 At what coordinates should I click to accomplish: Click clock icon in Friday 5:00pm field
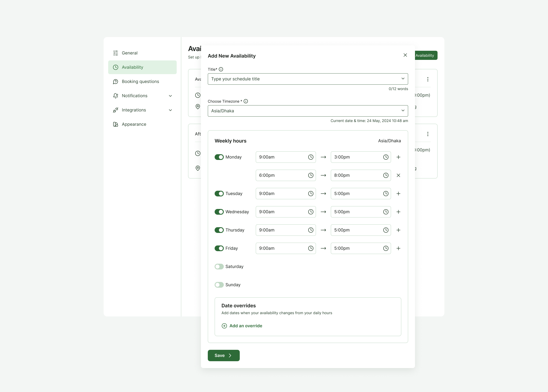[x=386, y=248]
